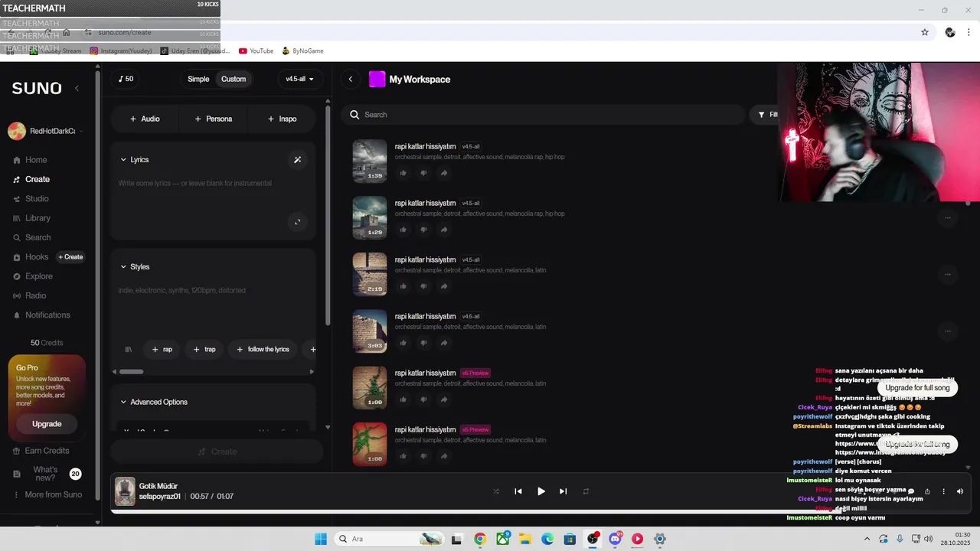Screen dimensions: 980x551
Task: Share the 2:19 song
Action: click(443, 286)
